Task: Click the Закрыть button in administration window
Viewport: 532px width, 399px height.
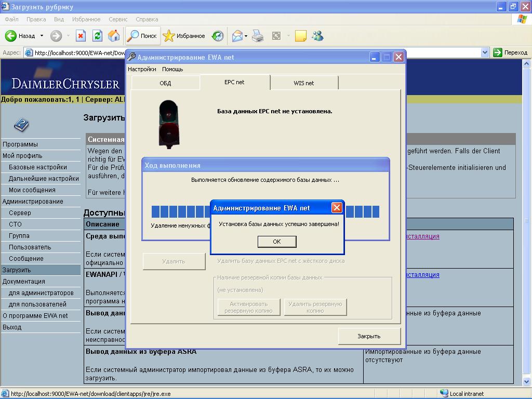Action: coord(369,336)
